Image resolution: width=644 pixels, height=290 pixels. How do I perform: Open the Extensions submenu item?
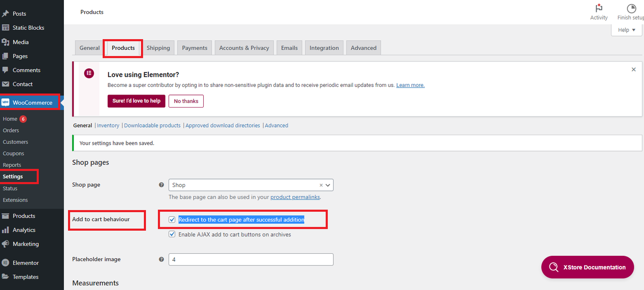click(15, 200)
